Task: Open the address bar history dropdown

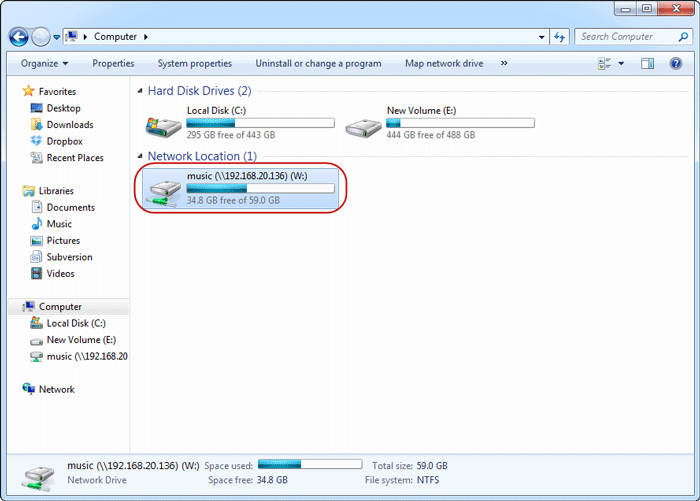Action: click(x=541, y=37)
